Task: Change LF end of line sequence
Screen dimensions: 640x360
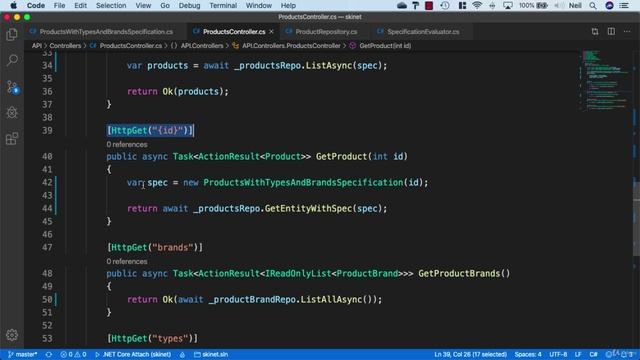Action: click(578, 354)
